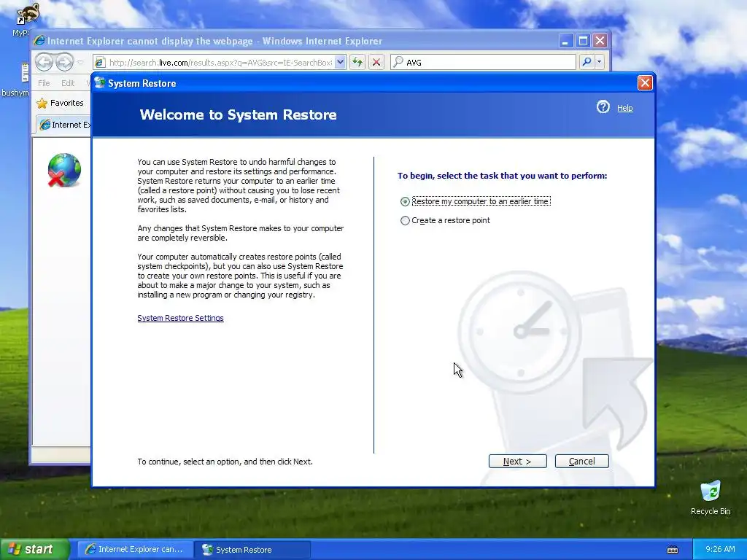The width and height of the screenshot is (747, 560).
Task: Click the 9:26 AM clock
Action: [720, 549]
